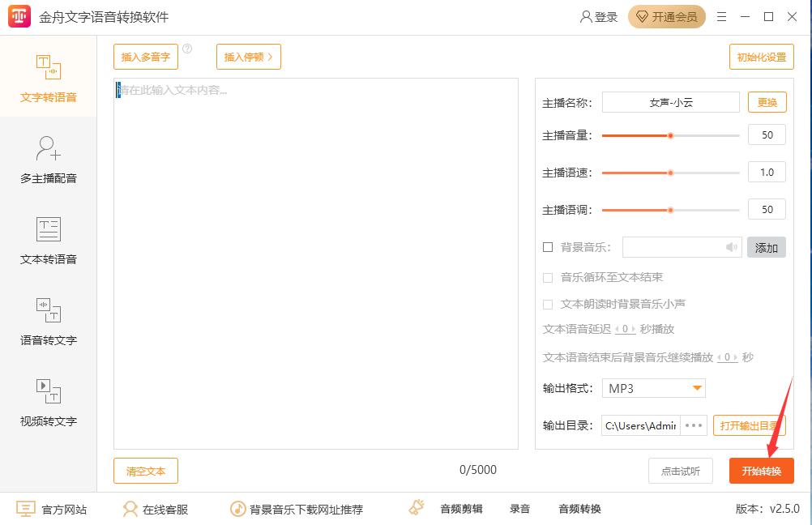Open the 文本转语音 sidebar tool
Screen dimensions: 812x525
click(49, 241)
